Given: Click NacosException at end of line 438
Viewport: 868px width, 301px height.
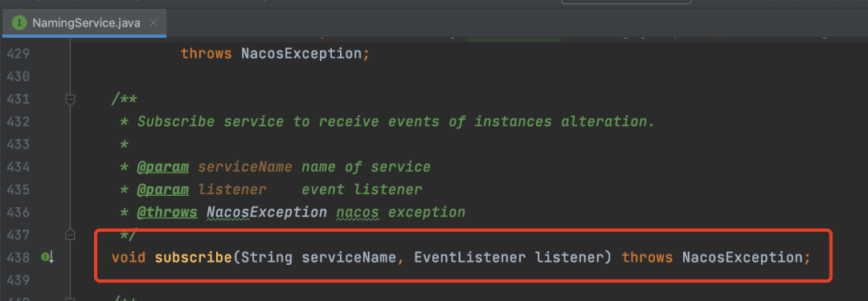Looking at the screenshot, I should point(743,258).
